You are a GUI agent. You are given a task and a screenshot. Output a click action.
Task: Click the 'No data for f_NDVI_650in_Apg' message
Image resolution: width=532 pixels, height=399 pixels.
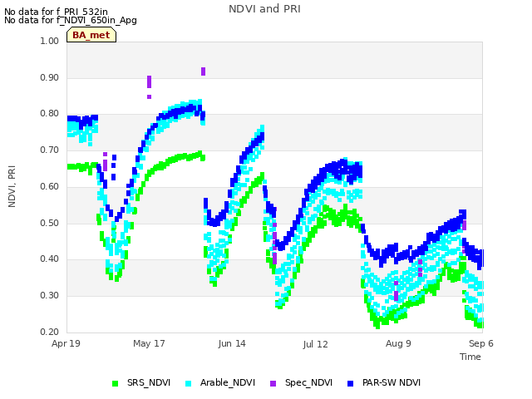point(71,20)
